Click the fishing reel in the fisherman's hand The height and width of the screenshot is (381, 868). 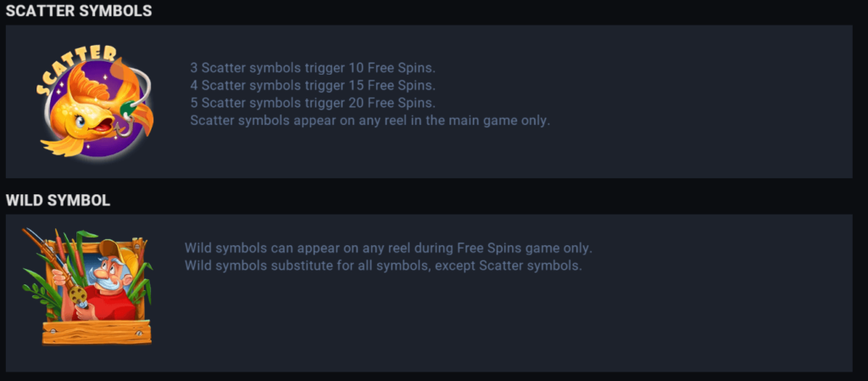(77, 296)
